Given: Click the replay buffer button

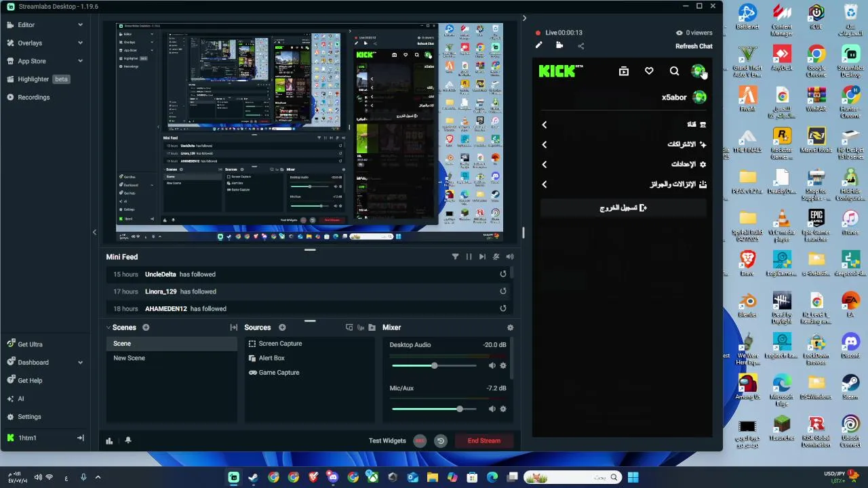Looking at the screenshot, I should point(440,441).
